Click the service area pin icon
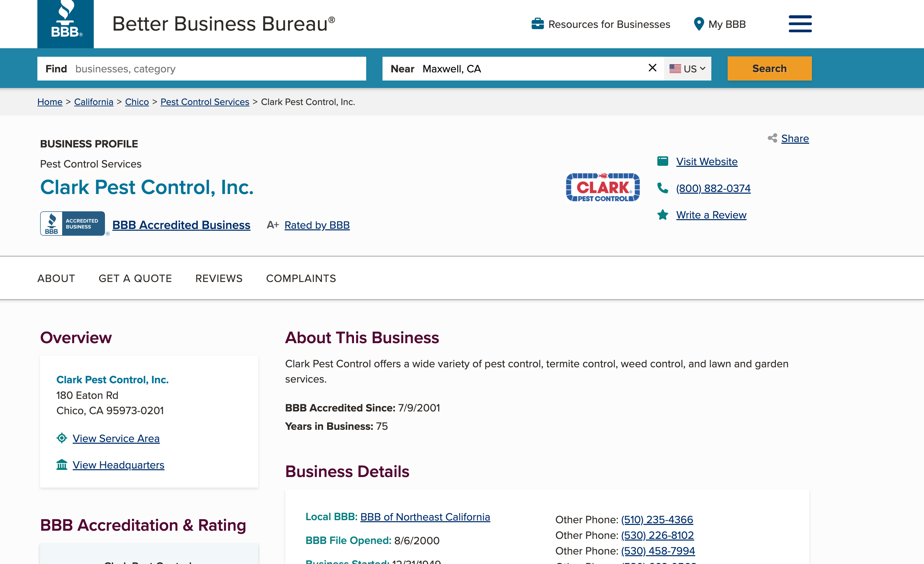The width and height of the screenshot is (924, 564). pos(61,438)
